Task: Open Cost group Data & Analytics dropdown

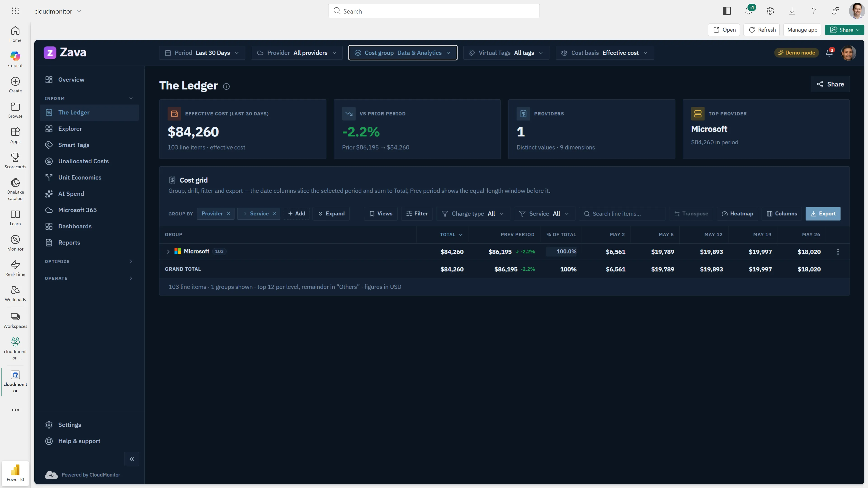Action: 403,53
